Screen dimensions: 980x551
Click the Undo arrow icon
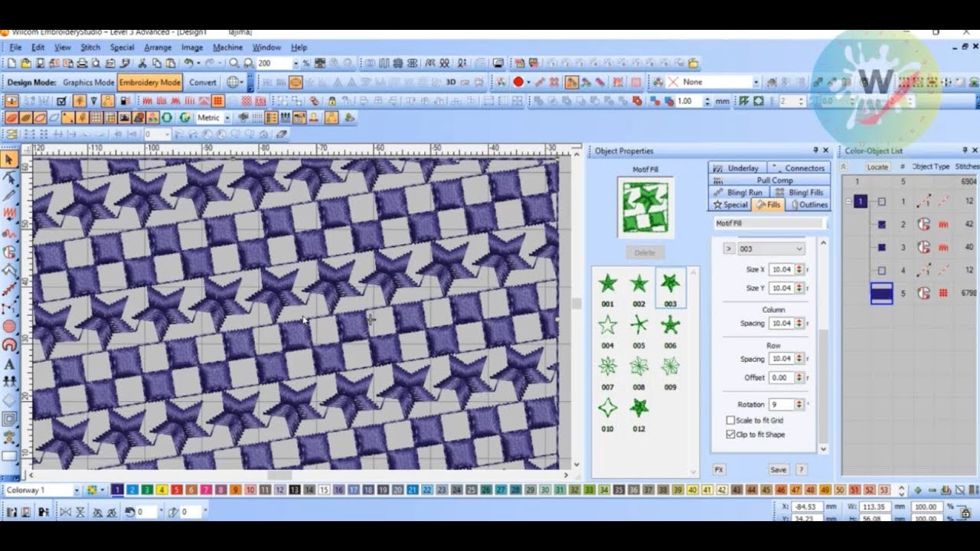point(188,64)
